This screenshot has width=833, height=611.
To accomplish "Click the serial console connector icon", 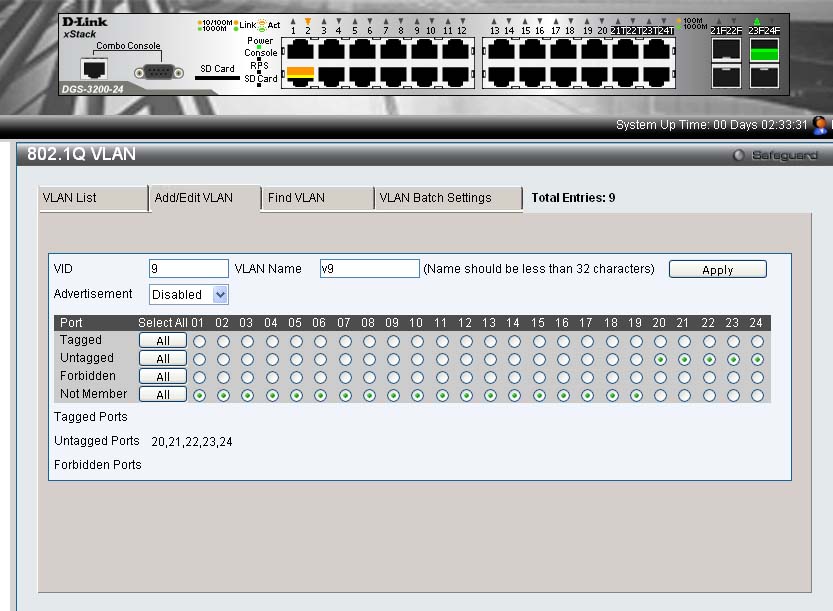I will tap(159, 72).
